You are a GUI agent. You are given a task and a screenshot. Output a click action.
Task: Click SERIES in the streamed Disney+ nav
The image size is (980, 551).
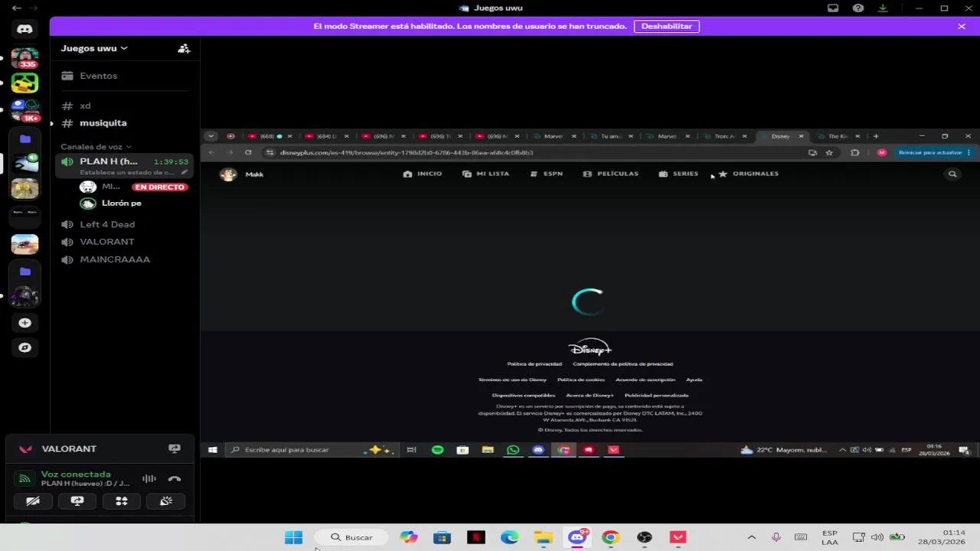678,174
